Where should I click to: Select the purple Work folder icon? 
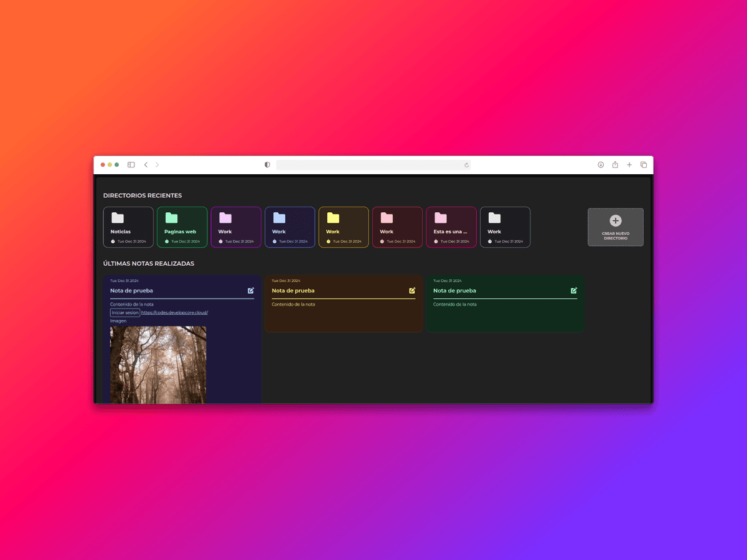[225, 218]
